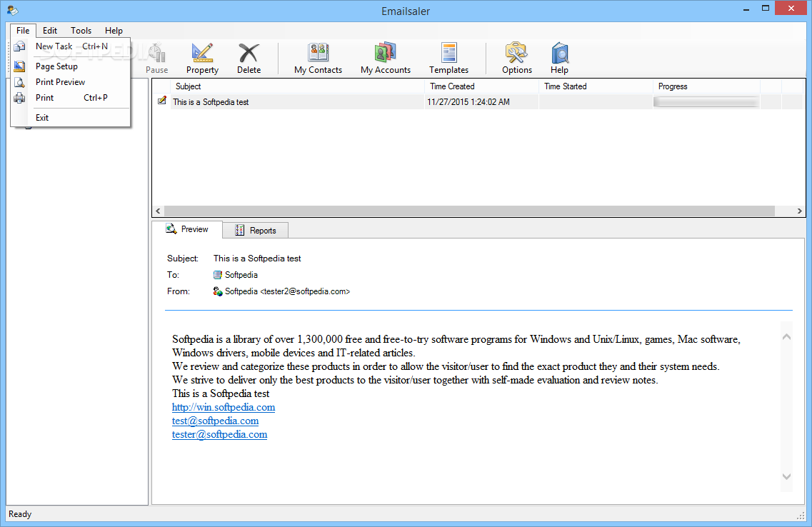Click the sender account icon in From field

(x=218, y=291)
